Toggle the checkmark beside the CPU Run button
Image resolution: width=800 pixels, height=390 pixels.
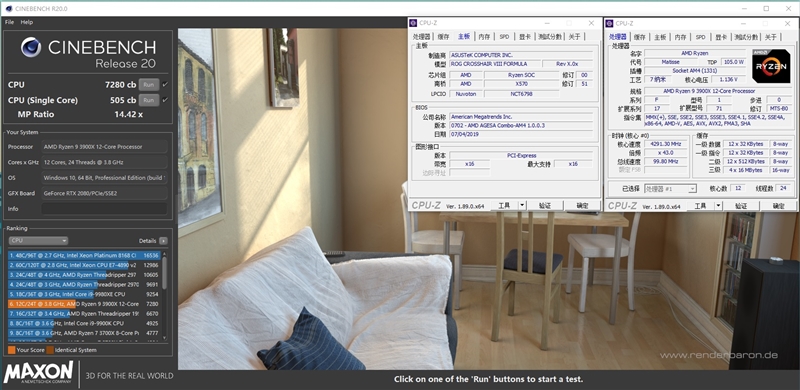(x=165, y=85)
